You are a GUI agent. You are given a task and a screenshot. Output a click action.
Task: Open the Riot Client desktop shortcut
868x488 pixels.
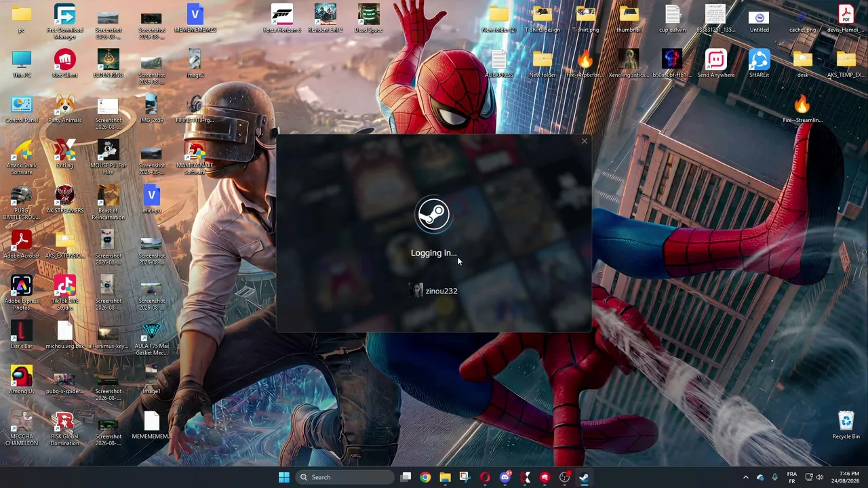pos(64,64)
